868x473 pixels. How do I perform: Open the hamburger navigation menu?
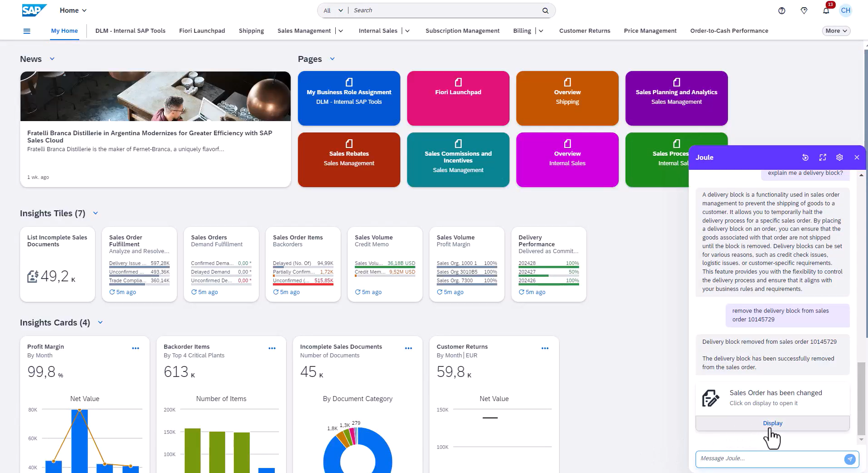point(27,31)
